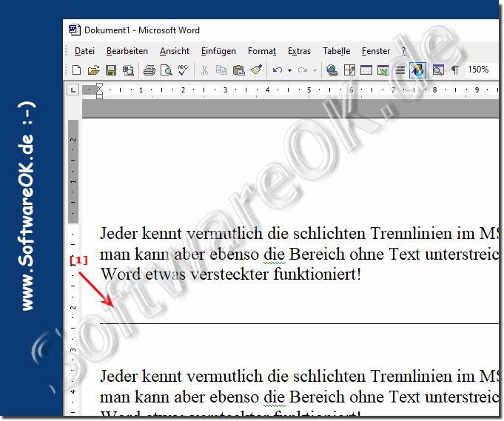This screenshot has width=504, height=421.
Task: Toggle show paragraph marks
Action: [455, 70]
